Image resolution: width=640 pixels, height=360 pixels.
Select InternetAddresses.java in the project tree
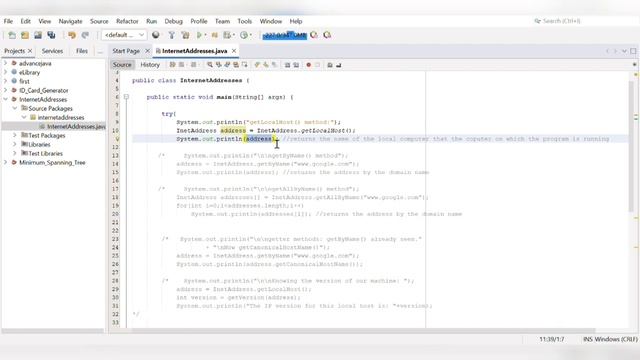75,127
